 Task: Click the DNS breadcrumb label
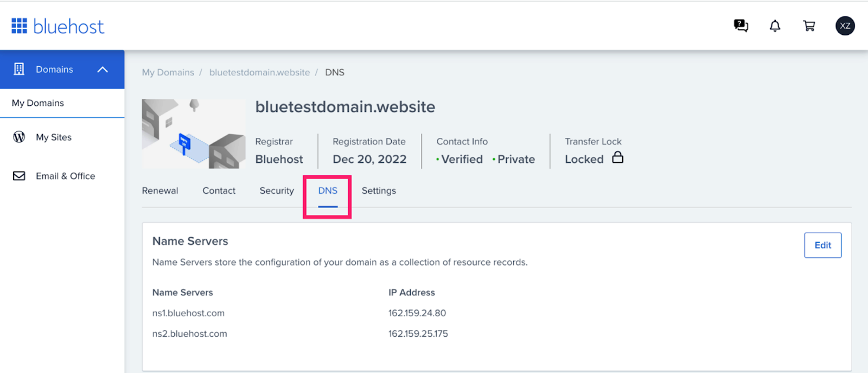[335, 72]
